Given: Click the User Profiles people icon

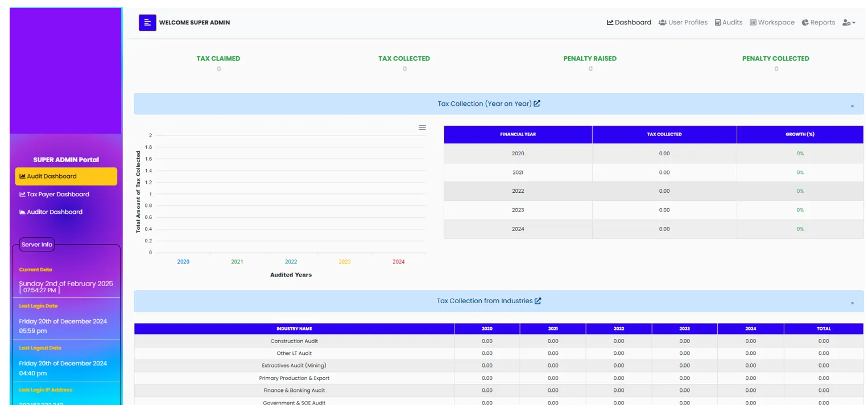Looking at the screenshot, I should pyautogui.click(x=662, y=22).
